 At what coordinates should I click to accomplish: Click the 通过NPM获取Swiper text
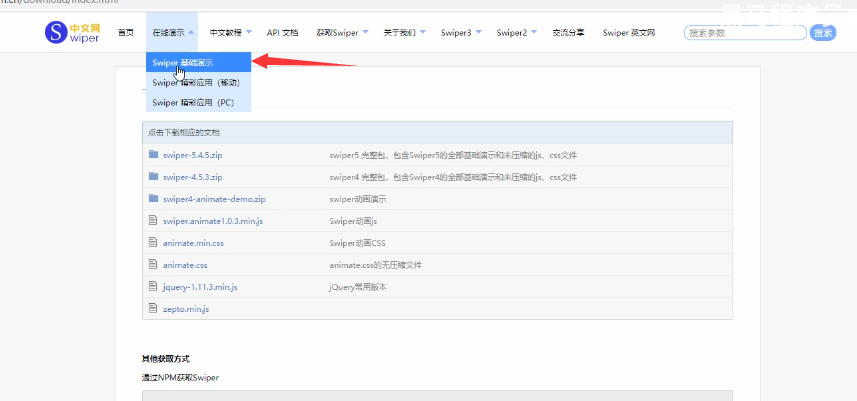click(180, 378)
